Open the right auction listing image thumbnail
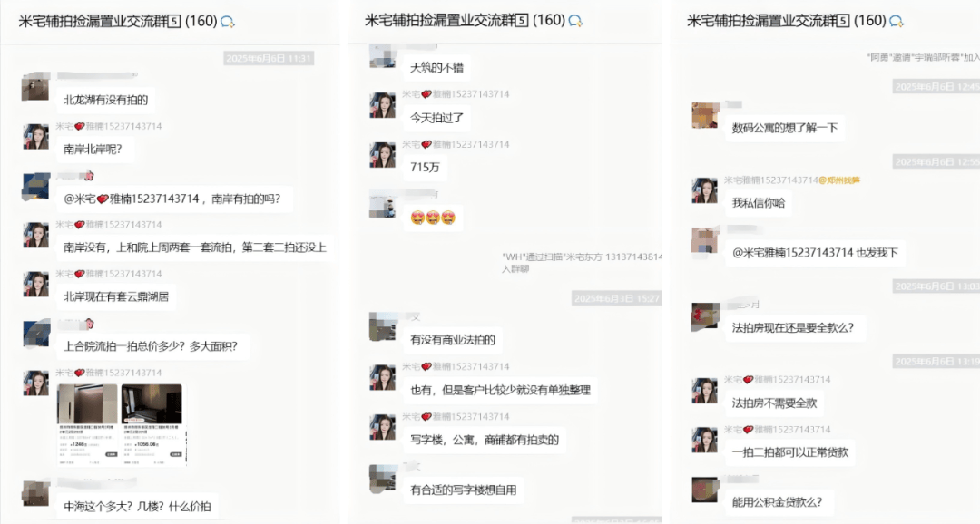Viewport: 980px width, 524px height. coord(152,424)
